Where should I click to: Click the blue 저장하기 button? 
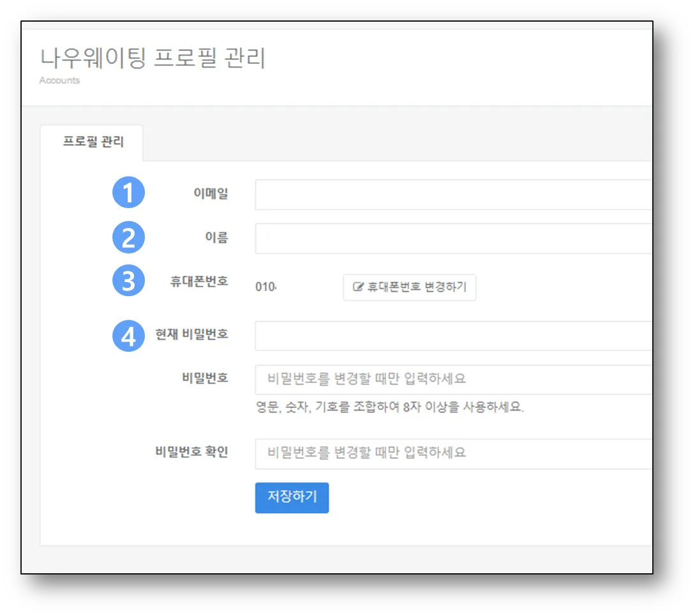point(292,497)
